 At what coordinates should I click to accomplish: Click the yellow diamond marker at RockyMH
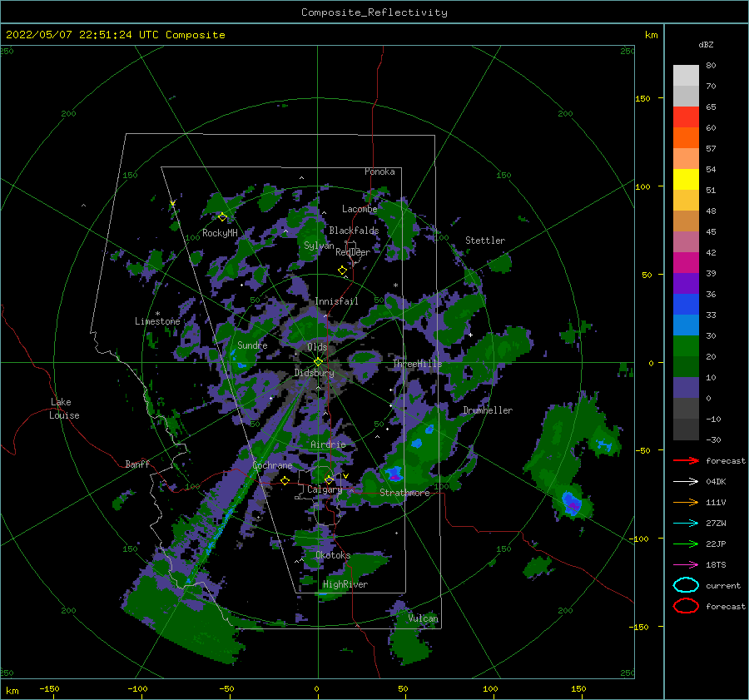222,217
